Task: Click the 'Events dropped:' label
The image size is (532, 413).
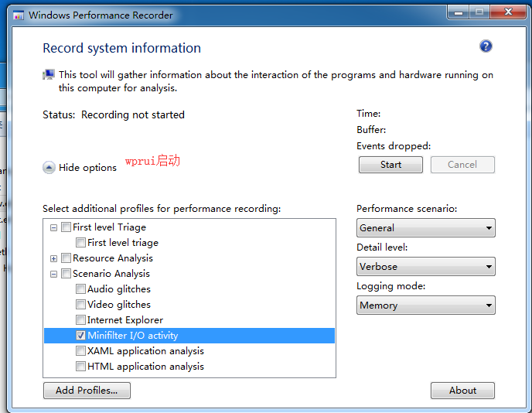Action: [x=394, y=146]
